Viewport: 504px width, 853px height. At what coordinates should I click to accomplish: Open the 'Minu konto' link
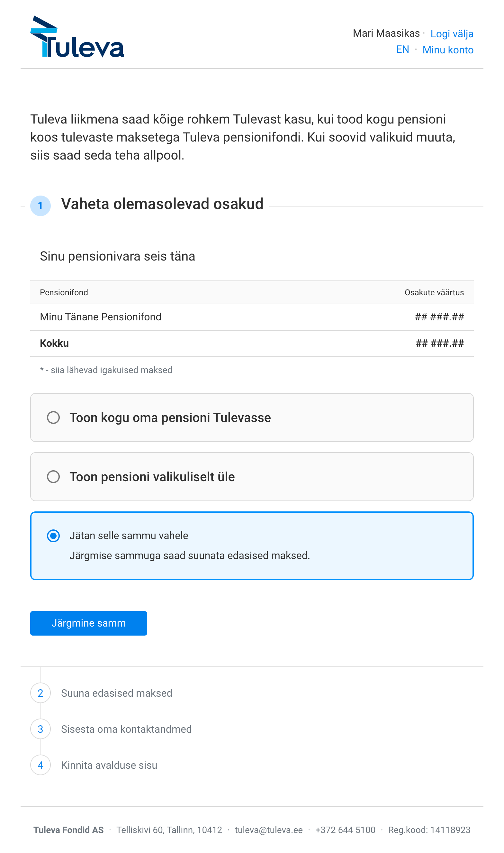[x=448, y=50]
